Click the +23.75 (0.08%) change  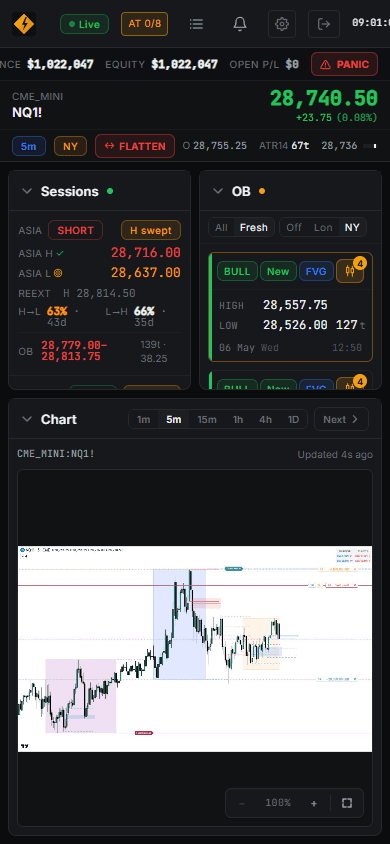click(x=337, y=118)
